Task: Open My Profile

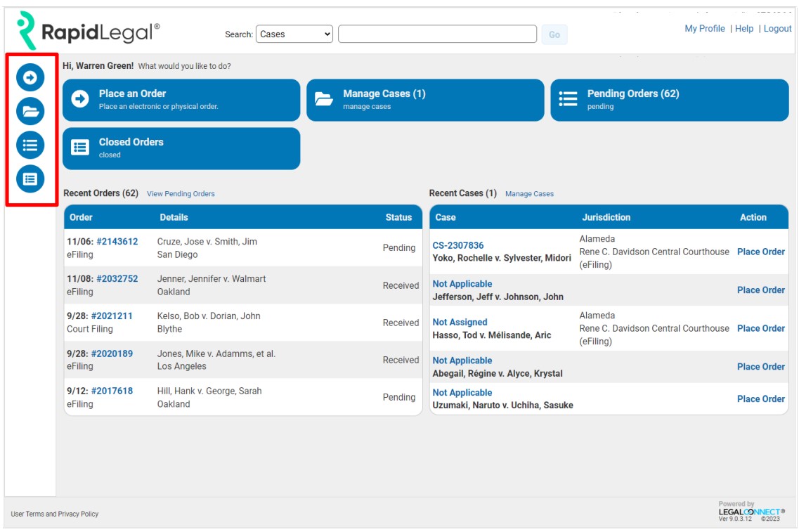Action: (x=706, y=29)
